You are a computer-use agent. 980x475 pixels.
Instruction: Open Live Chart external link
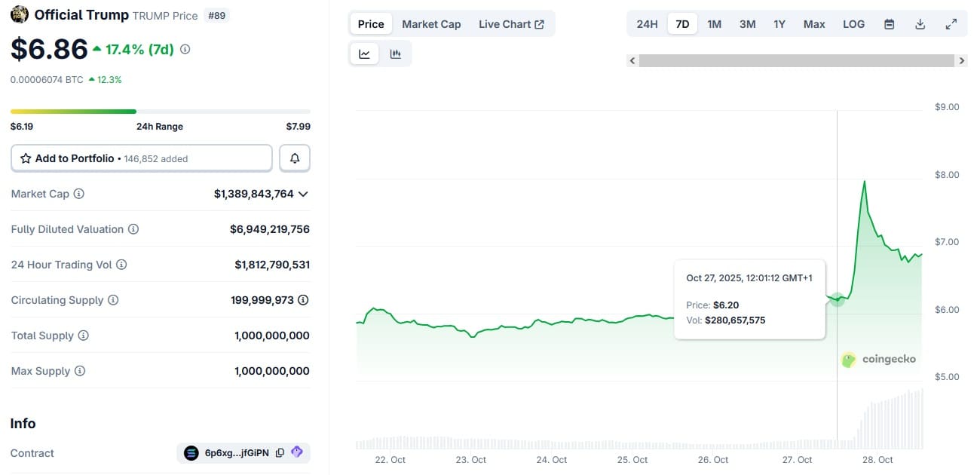click(511, 24)
